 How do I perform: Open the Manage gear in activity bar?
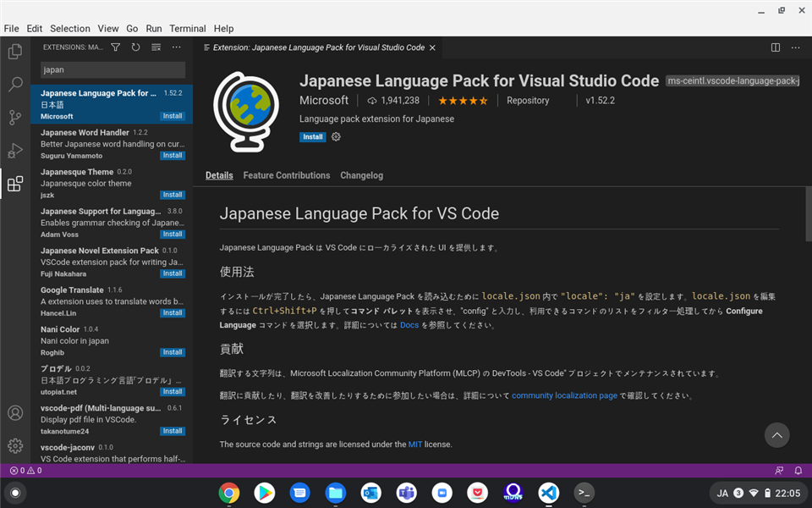[15, 445]
